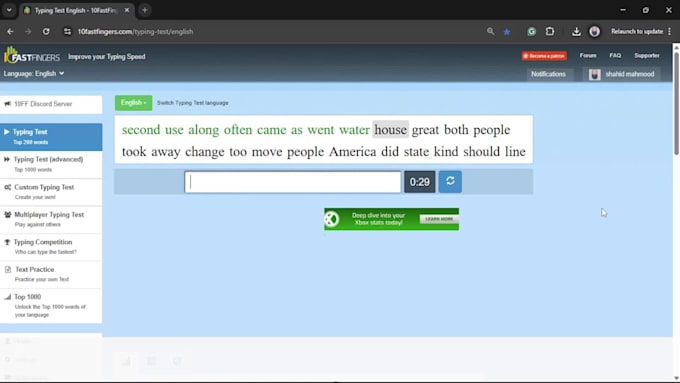The image size is (680, 383).
Task: Click the user avatar beside shahid mahmood
Action: pos(595,74)
